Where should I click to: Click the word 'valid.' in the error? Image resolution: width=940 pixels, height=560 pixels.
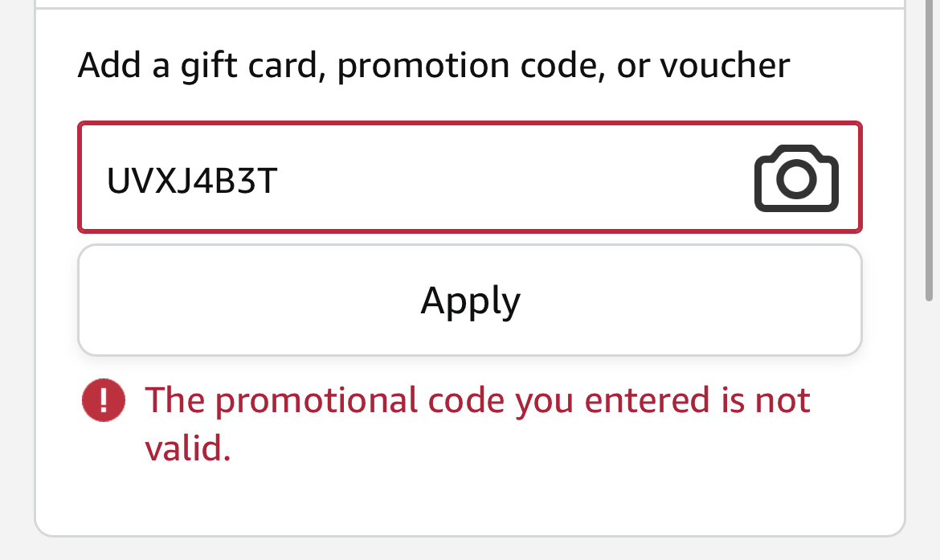[x=188, y=448]
